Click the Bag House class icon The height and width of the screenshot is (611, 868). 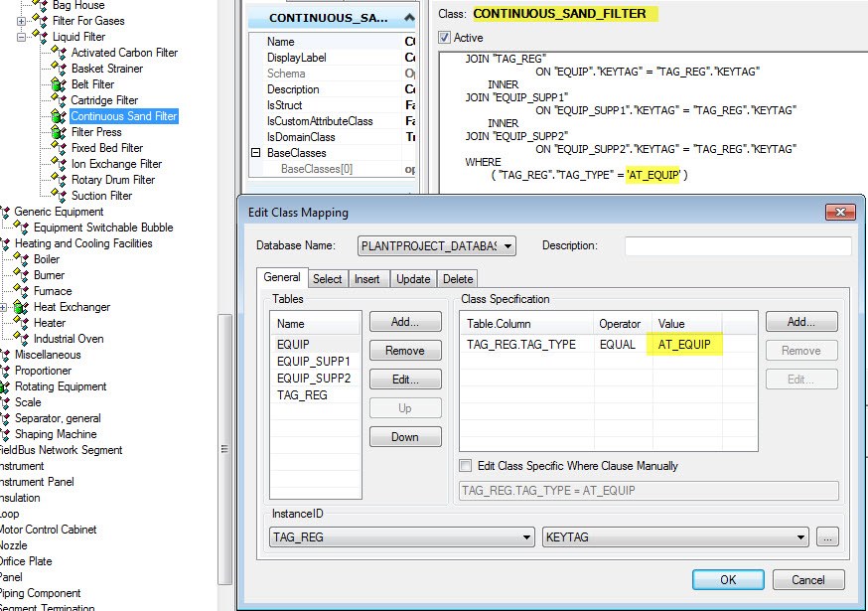(41, 6)
